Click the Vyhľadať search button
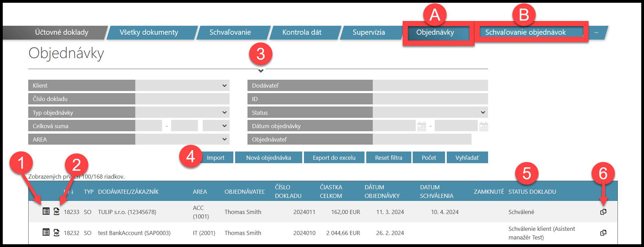This screenshot has height=247, width=644. pyautogui.click(x=467, y=158)
